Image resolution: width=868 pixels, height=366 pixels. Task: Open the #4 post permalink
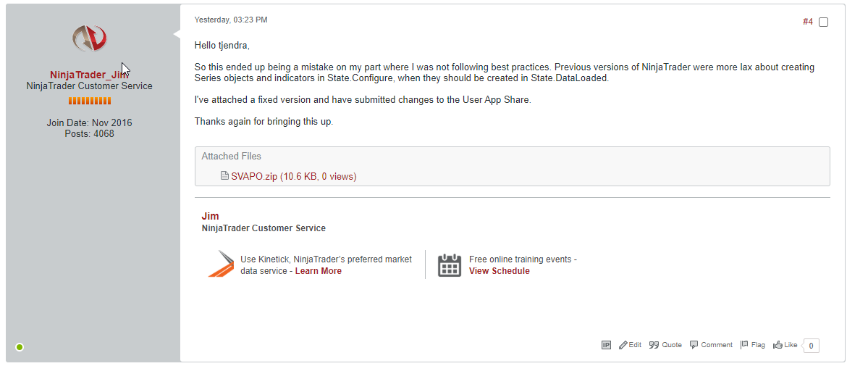(x=807, y=22)
